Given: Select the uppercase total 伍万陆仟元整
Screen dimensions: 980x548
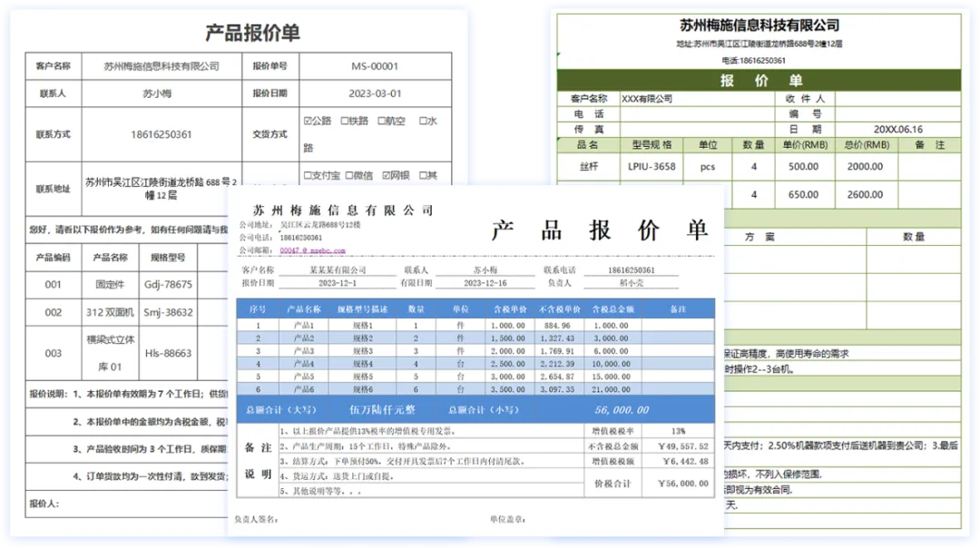Looking at the screenshot, I should pyautogui.click(x=382, y=410).
